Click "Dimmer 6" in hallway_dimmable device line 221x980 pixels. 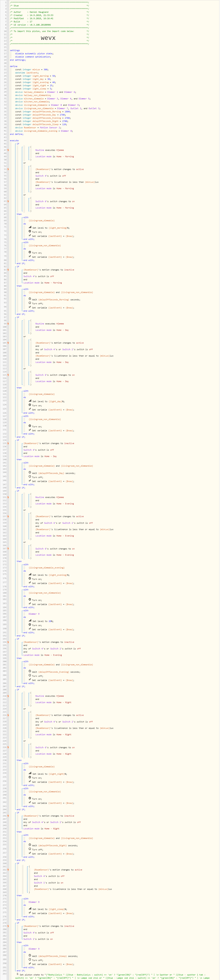pos(70,92)
